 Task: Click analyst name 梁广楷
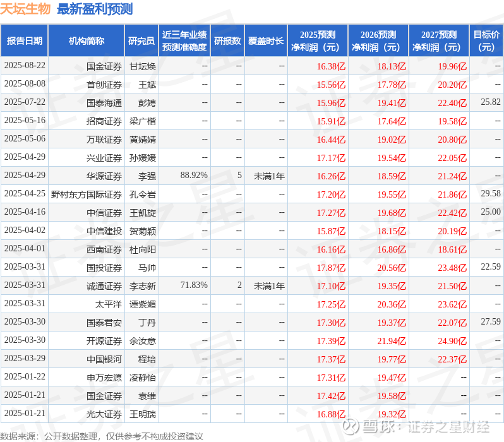coord(143,121)
